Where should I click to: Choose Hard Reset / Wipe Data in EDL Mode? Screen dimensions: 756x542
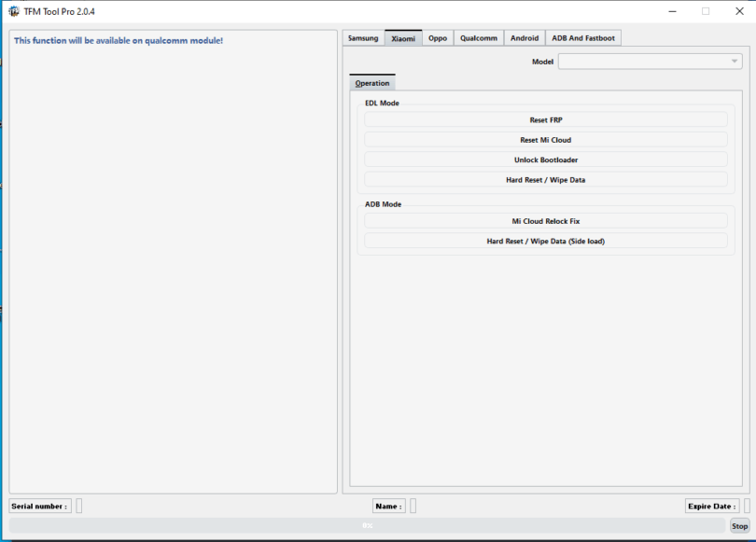click(546, 180)
